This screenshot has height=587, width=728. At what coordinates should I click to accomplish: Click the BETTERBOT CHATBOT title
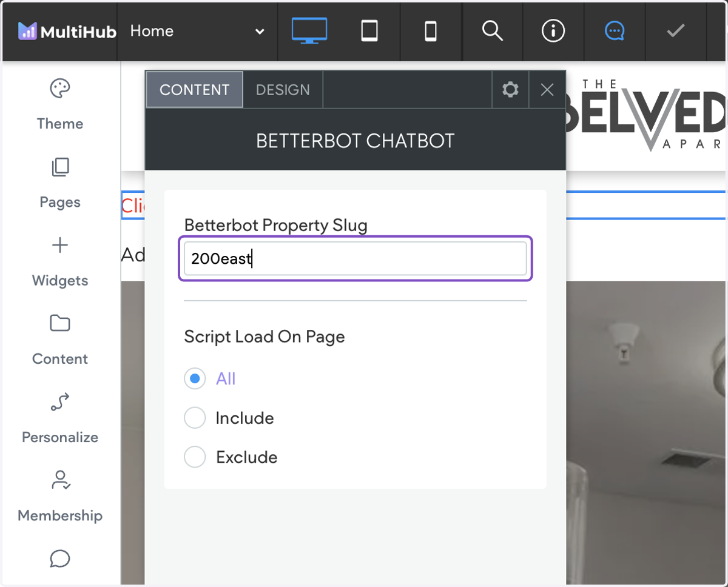click(356, 141)
